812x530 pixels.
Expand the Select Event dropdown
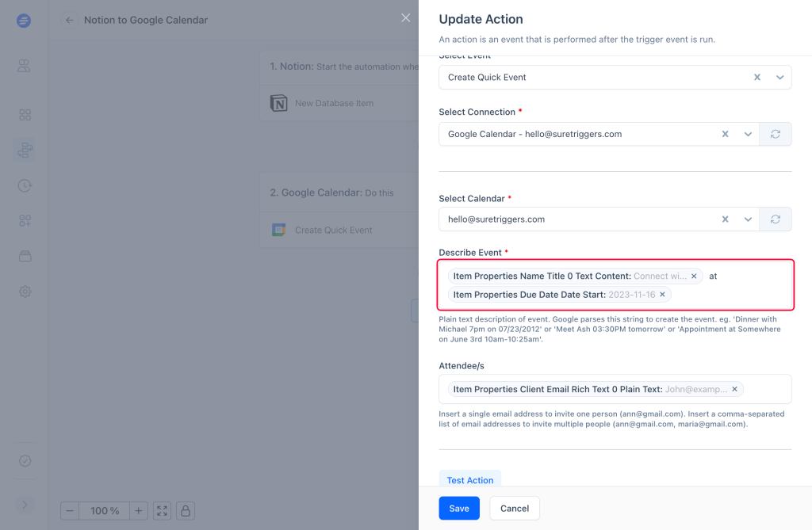pyautogui.click(x=779, y=78)
